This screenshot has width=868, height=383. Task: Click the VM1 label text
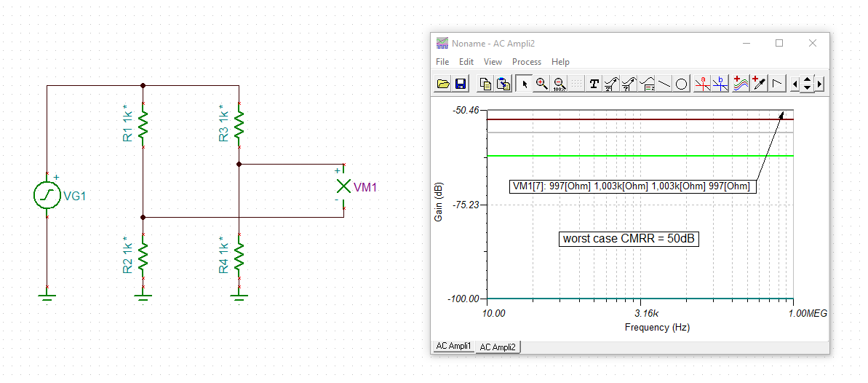[x=365, y=188]
